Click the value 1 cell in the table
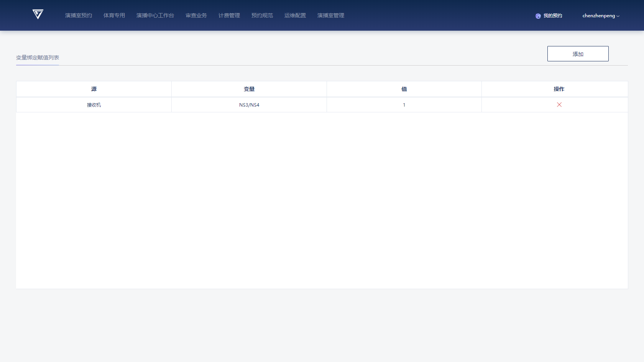644x362 pixels. (x=404, y=105)
